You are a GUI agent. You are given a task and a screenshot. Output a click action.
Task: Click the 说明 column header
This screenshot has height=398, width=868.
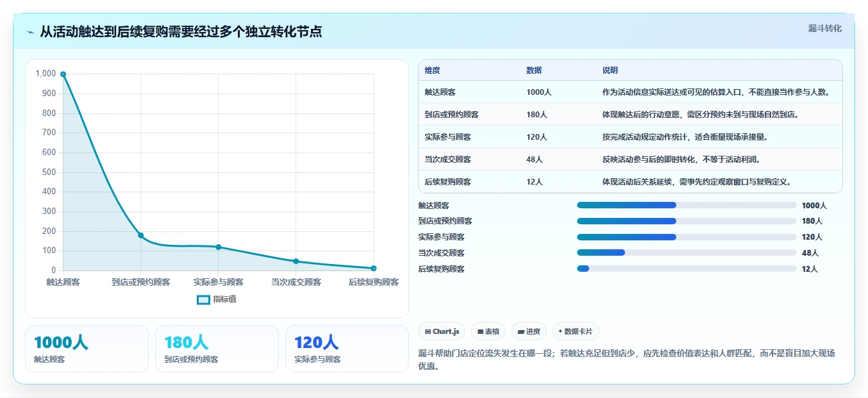tap(610, 70)
